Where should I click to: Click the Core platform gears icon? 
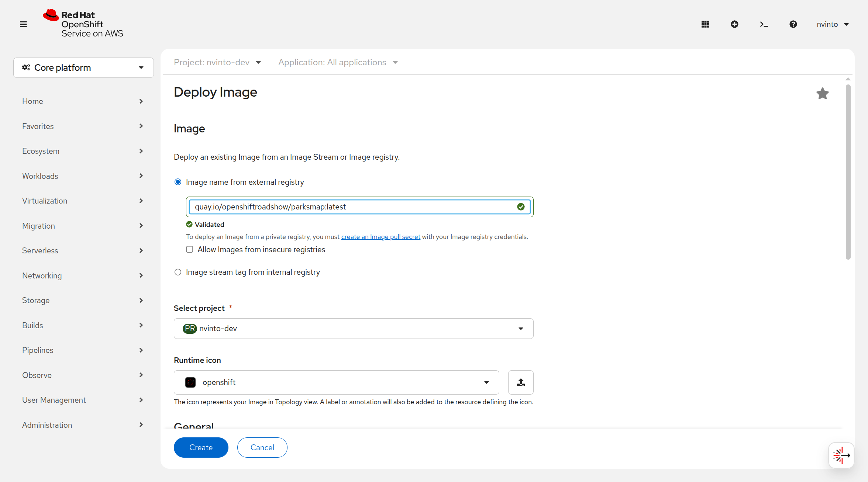click(26, 67)
